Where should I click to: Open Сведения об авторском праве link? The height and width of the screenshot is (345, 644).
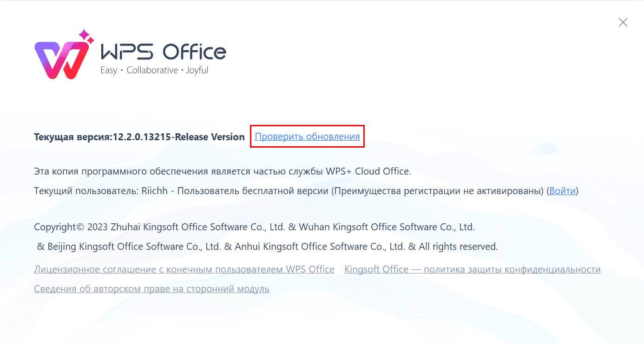(x=151, y=289)
